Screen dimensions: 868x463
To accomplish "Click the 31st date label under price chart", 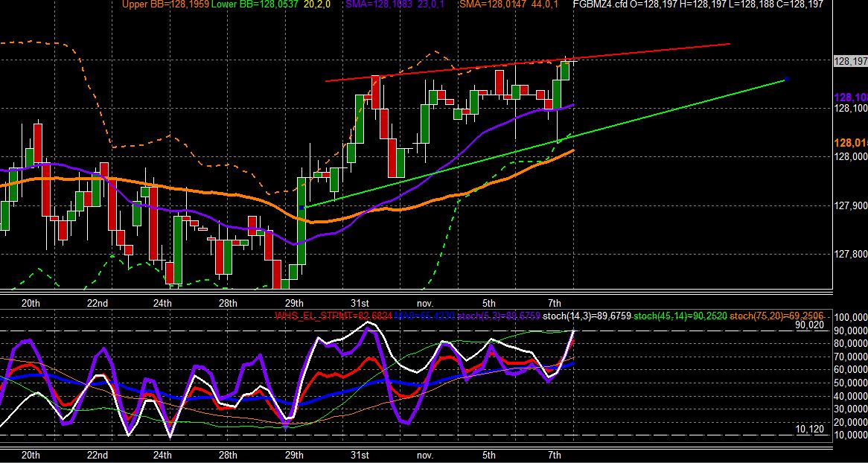I will pyautogui.click(x=360, y=304).
